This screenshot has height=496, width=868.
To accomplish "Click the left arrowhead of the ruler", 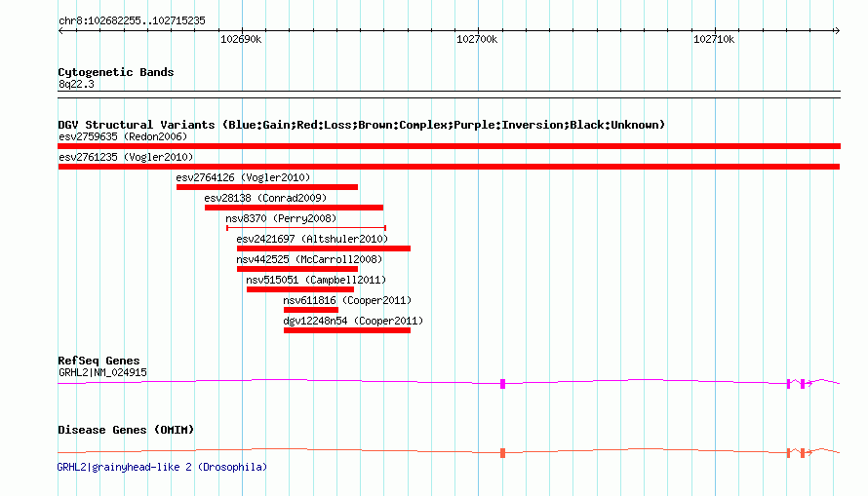I will pos(60,30).
